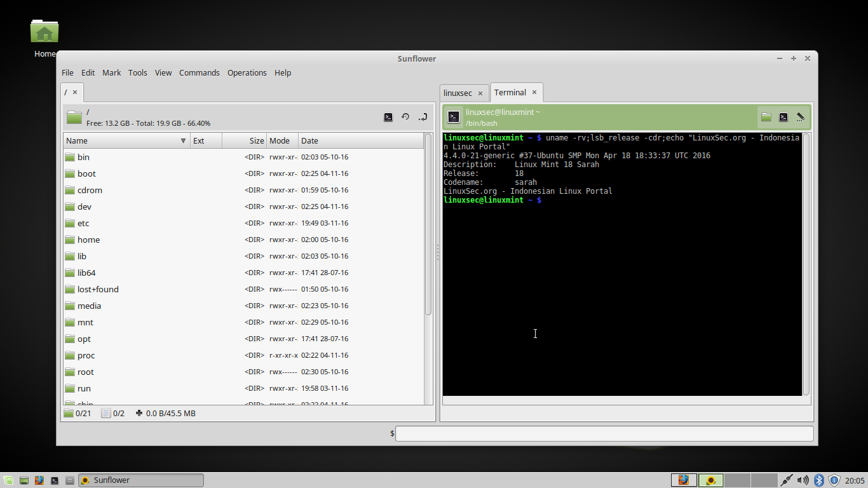Select the lib64 folder row

(x=243, y=273)
